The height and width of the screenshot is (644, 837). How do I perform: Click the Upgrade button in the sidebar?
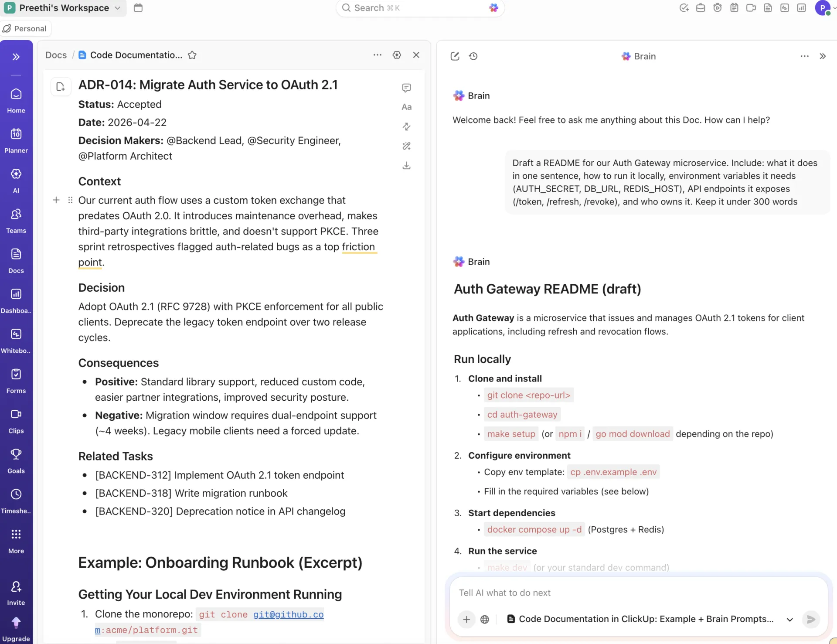click(16, 630)
